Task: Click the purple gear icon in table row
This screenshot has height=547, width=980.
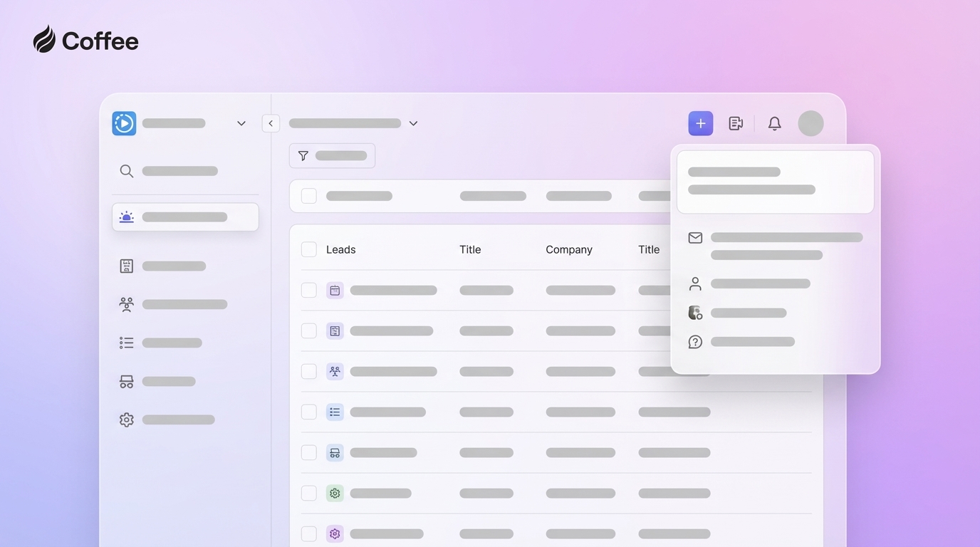Action: point(335,533)
